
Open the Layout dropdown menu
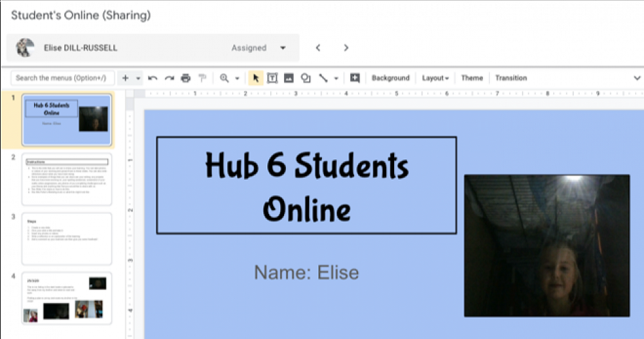pos(435,78)
